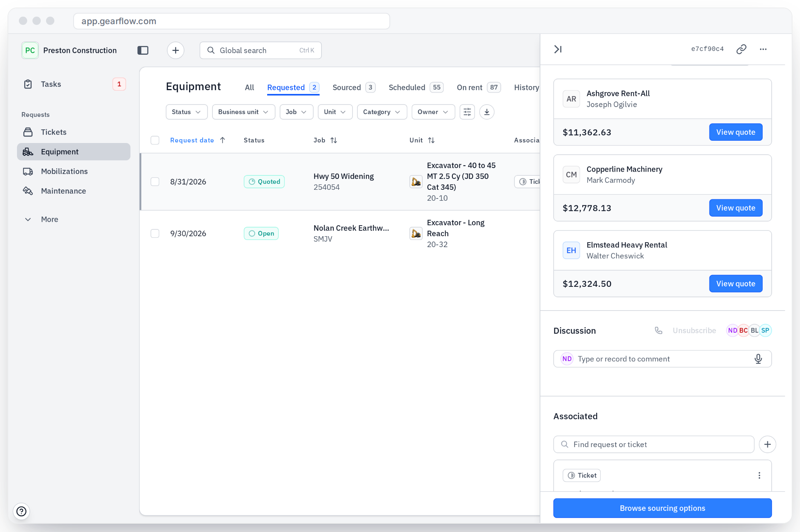Open the Ticket card's kebab menu
Viewport: 800px width, 532px height.
[759, 475]
